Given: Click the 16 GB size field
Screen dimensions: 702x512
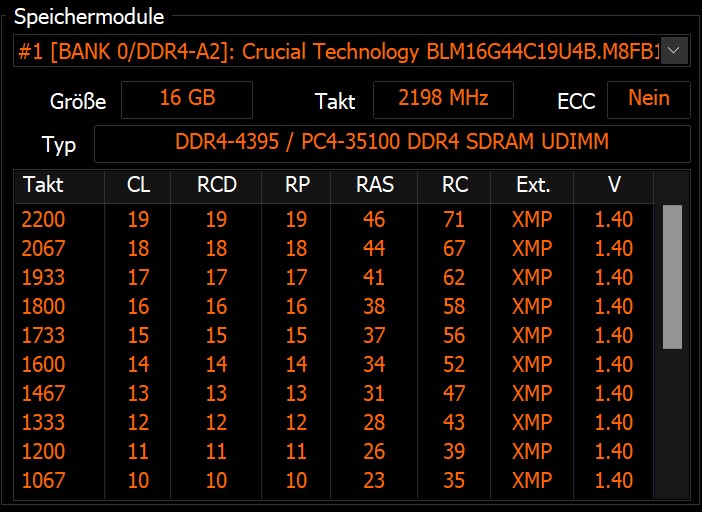Looking at the screenshot, I should pos(187,99).
